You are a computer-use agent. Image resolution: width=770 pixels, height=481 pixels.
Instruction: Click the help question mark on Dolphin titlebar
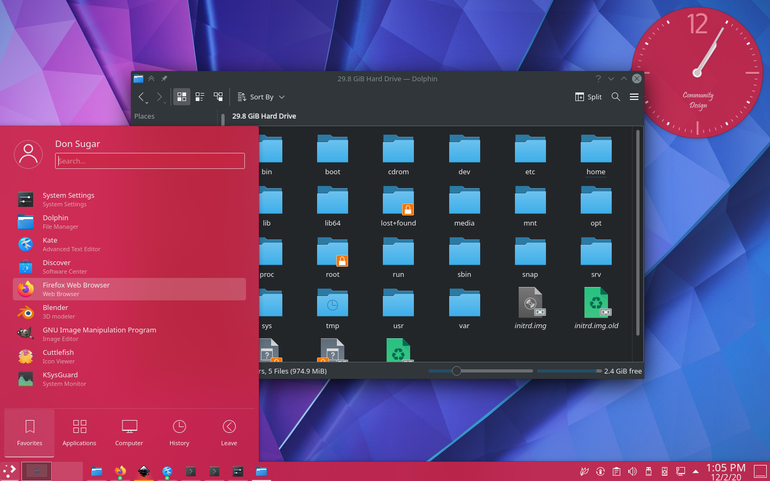click(x=598, y=79)
